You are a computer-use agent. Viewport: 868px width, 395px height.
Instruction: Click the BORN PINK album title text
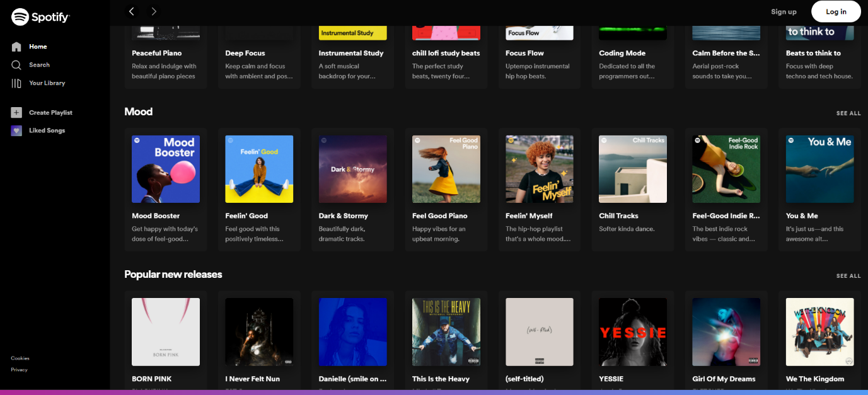click(x=151, y=379)
